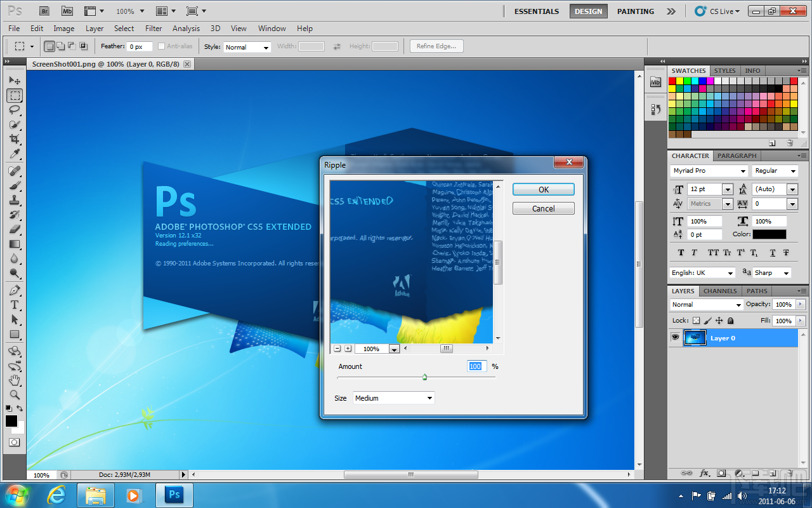Open the layer styles fx menu in Layers panel

pos(704,473)
